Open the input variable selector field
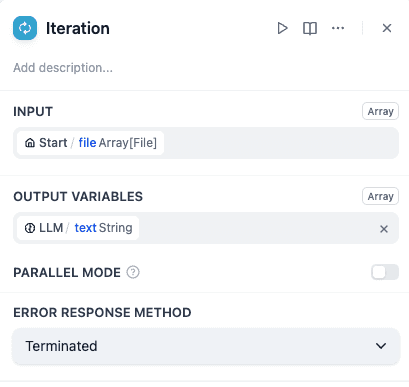Image resolution: width=409 pixels, height=387 pixels. tap(206, 143)
